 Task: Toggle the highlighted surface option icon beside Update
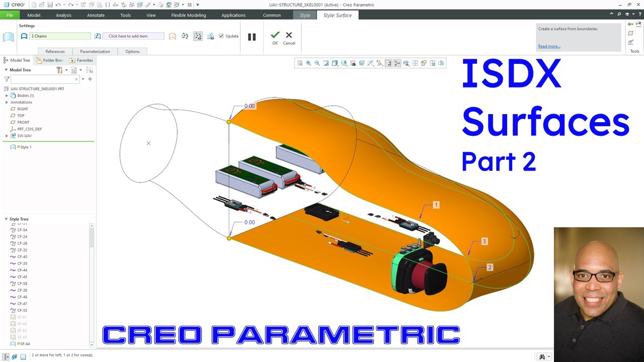pos(198,36)
